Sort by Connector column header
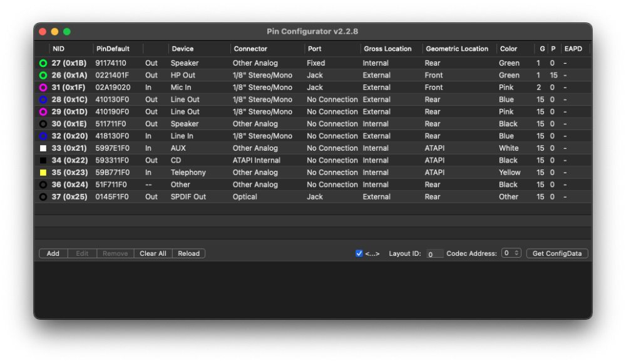Screen dimensions: 626x364 click(x=250, y=49)
